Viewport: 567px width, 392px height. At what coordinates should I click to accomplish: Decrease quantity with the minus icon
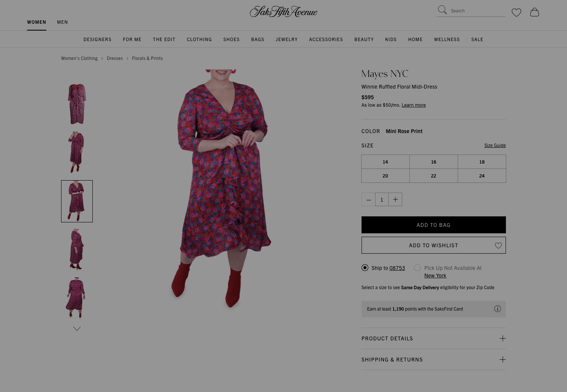click(368, 199)
